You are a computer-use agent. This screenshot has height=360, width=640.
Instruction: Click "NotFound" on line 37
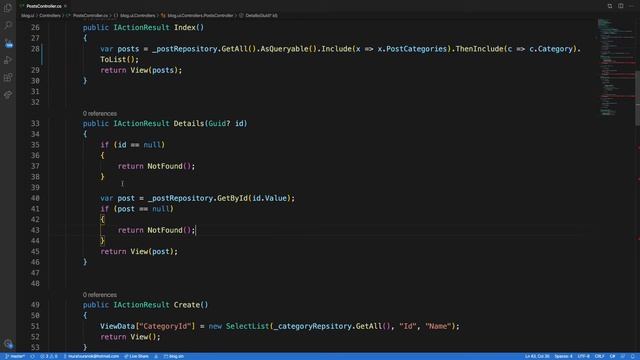[x=165, y=166]
